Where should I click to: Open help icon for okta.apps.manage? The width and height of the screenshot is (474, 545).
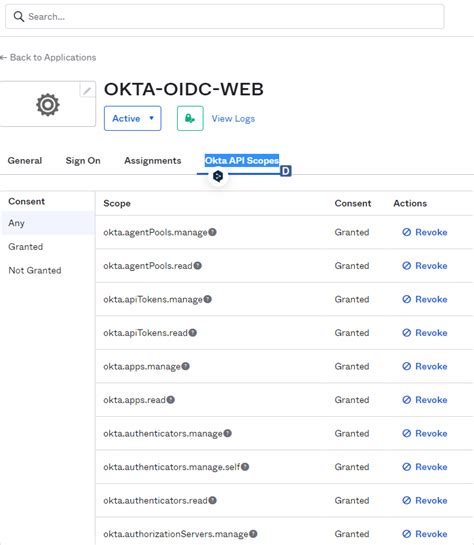pos(186,366)
